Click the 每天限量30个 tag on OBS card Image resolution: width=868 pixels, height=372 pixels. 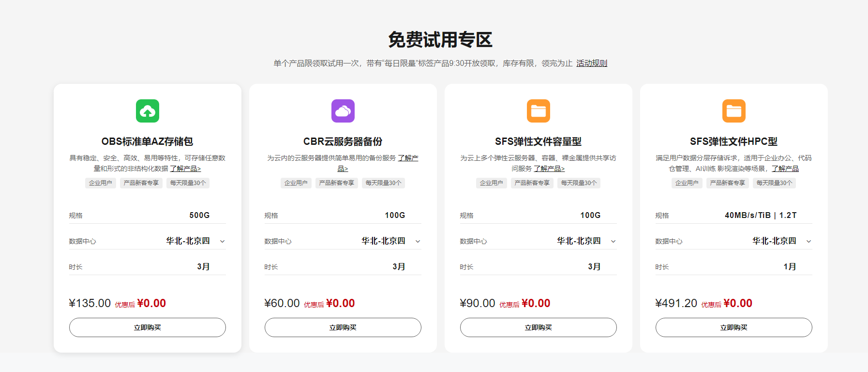pos(188,183)
